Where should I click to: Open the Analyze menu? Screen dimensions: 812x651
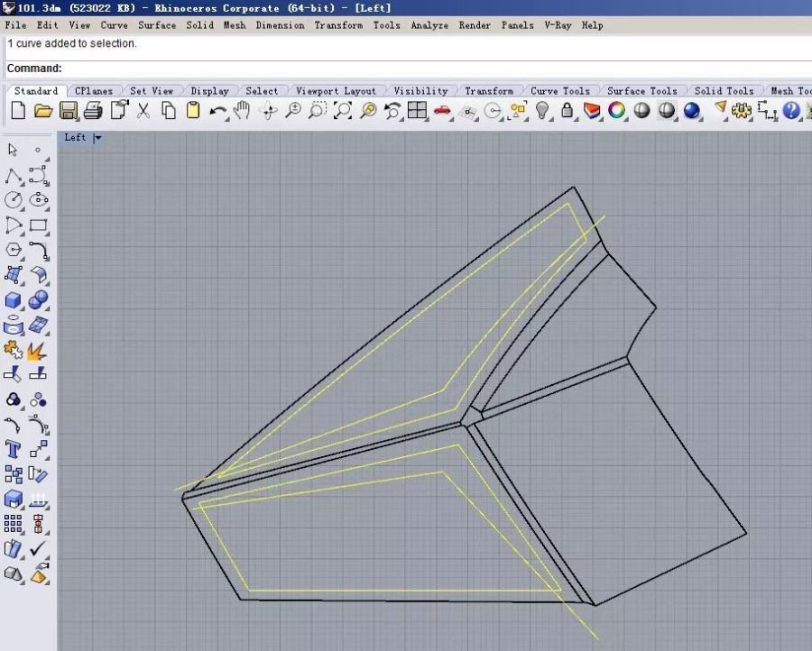(429, 25)
